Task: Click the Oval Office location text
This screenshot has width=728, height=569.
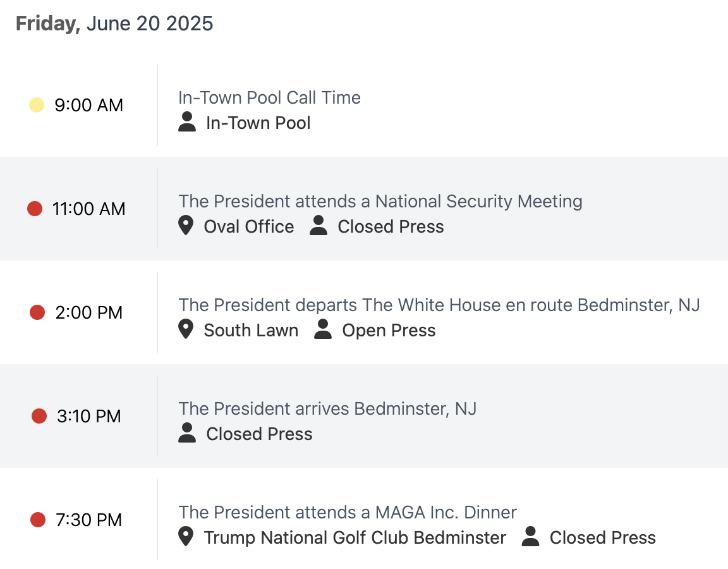Action: coord(249,227)
